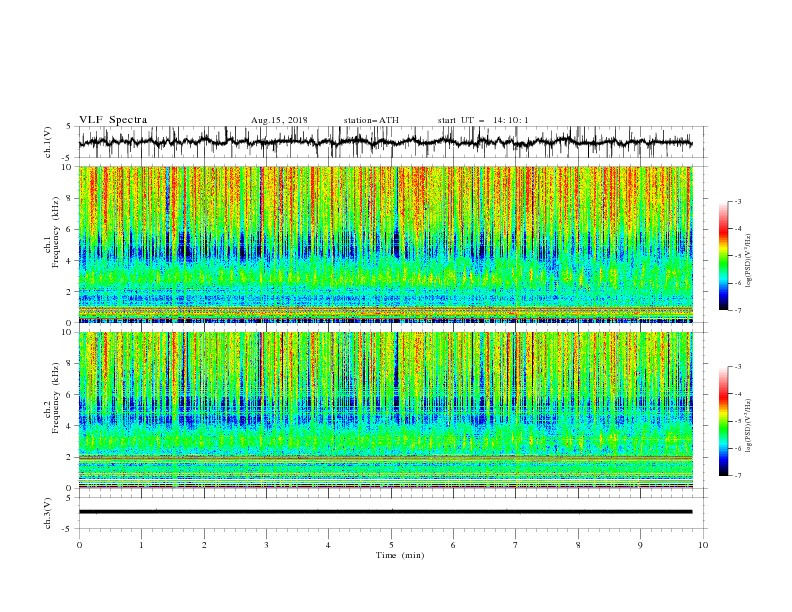This screenshot has width=792, height=612.
Task: Click the ch.2 spectrogram plot
Action: [x=386, y=410]
